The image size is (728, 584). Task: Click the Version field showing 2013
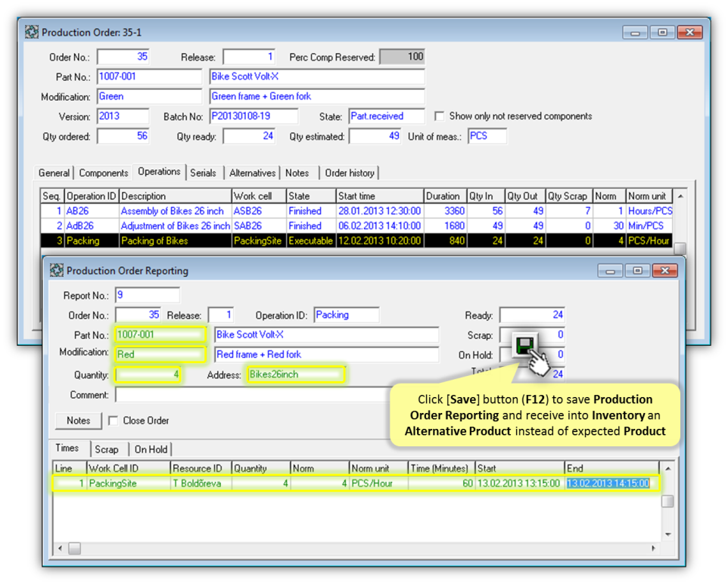[123, 116]
